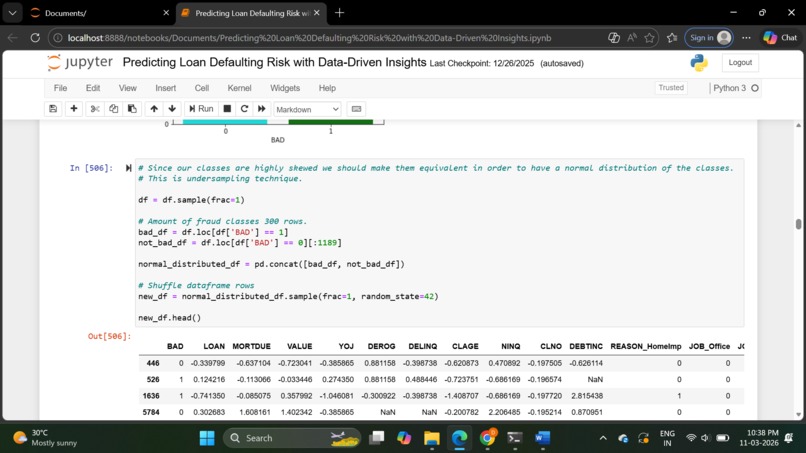Open the weather widget Mostly sunny
806x453 pixels.
pyautogui.click(x=45, y=438)
